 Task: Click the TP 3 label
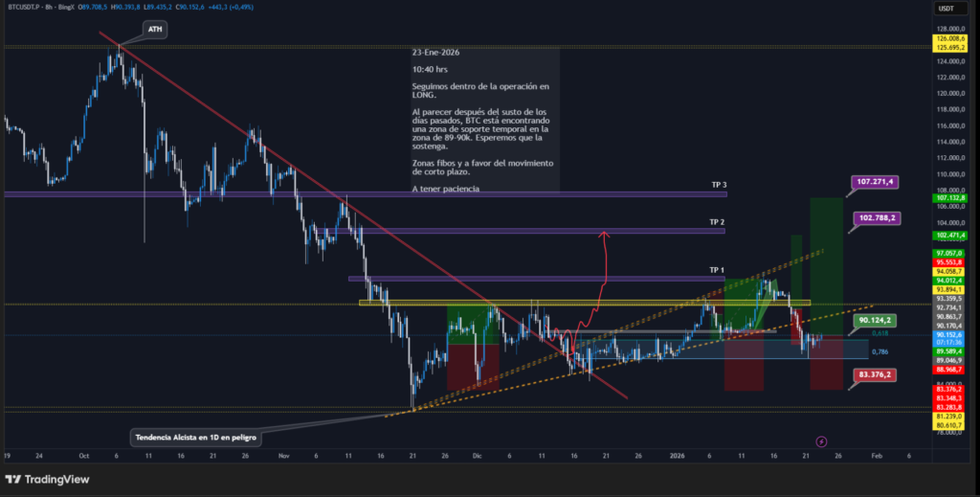(x=717, y=185)
